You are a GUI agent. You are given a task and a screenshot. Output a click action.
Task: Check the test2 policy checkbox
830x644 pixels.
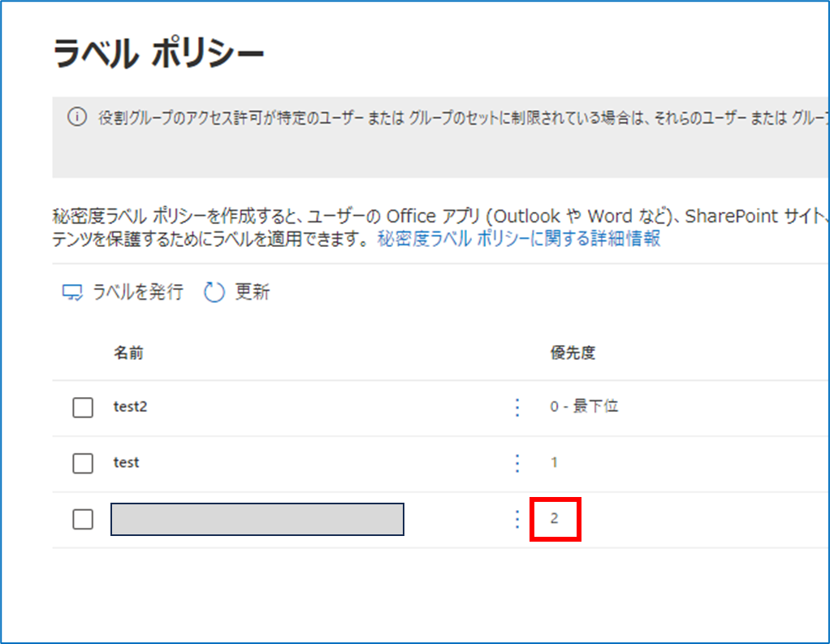point(83,408)
